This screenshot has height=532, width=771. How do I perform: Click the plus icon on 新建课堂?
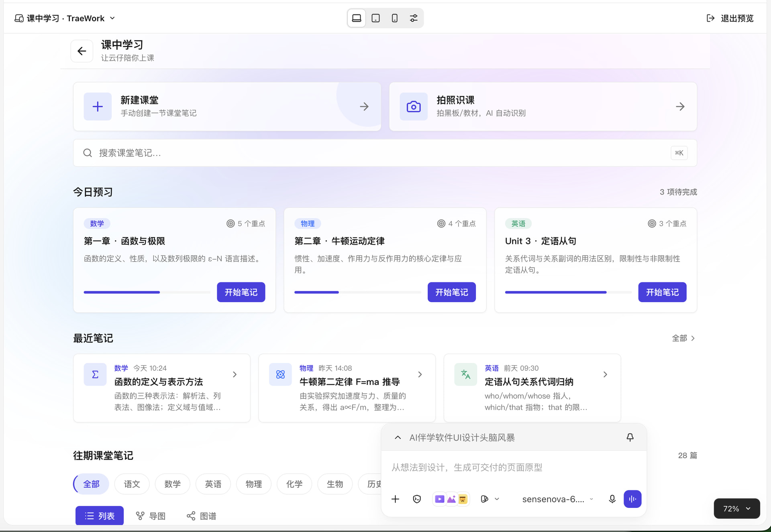tap(98, 106)
